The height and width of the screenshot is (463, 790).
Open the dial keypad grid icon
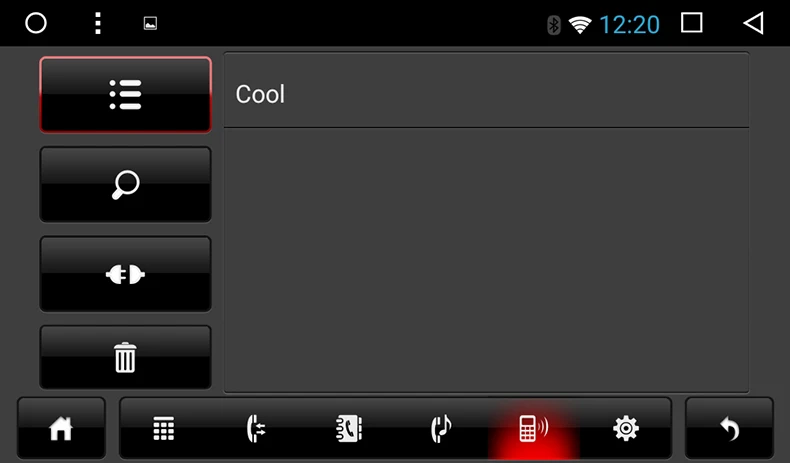pyautogui.click(x=164, y=428)
